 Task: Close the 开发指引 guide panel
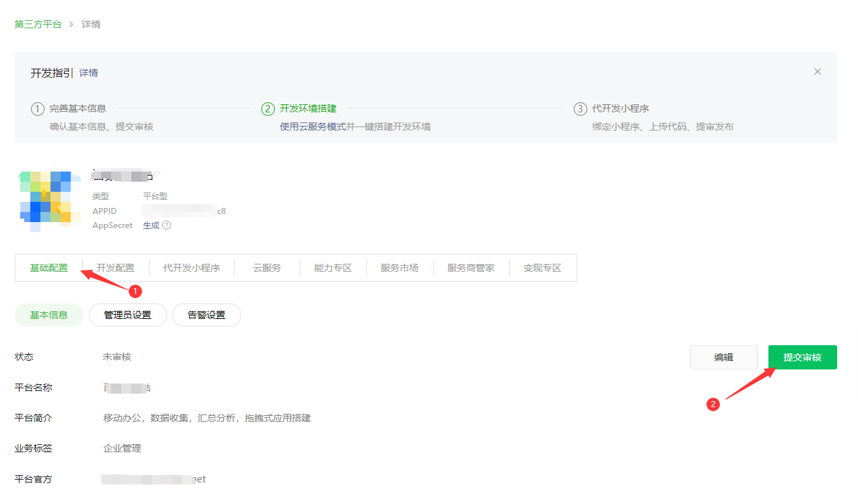[817, 72]
